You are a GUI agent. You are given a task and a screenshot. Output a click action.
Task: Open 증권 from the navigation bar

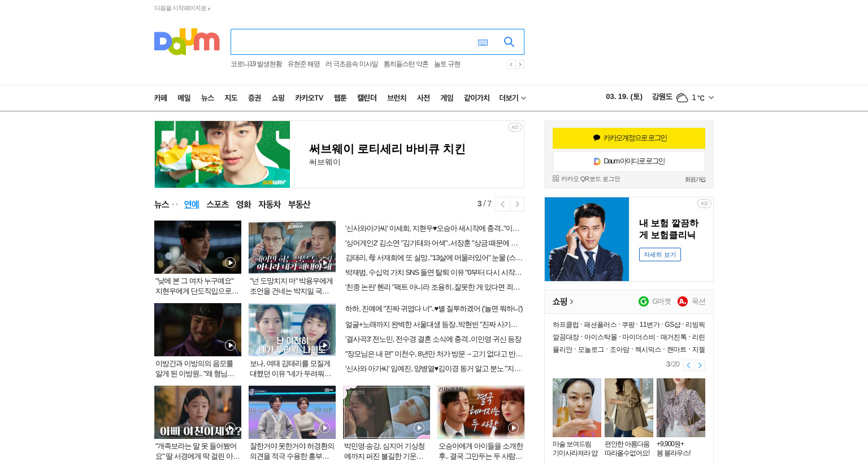click(254, 98)
